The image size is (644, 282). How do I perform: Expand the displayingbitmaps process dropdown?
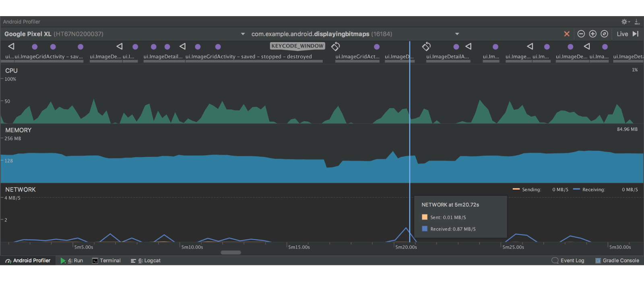[457, 34]
